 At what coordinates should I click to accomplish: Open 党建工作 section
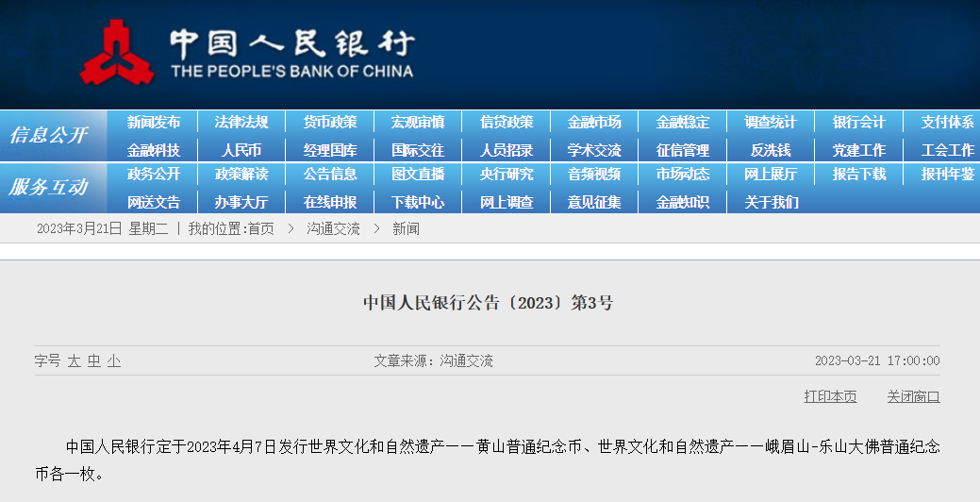pos(858,150)
